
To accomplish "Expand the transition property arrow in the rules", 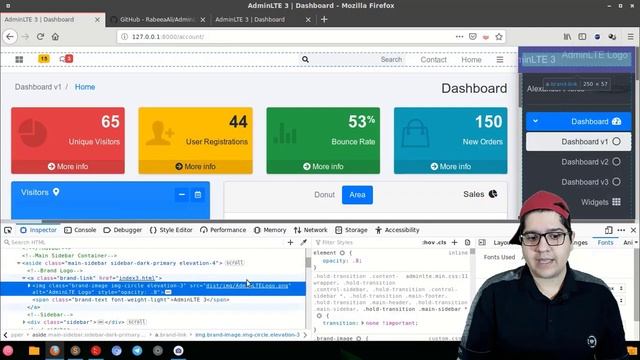I will click(362, 323).
